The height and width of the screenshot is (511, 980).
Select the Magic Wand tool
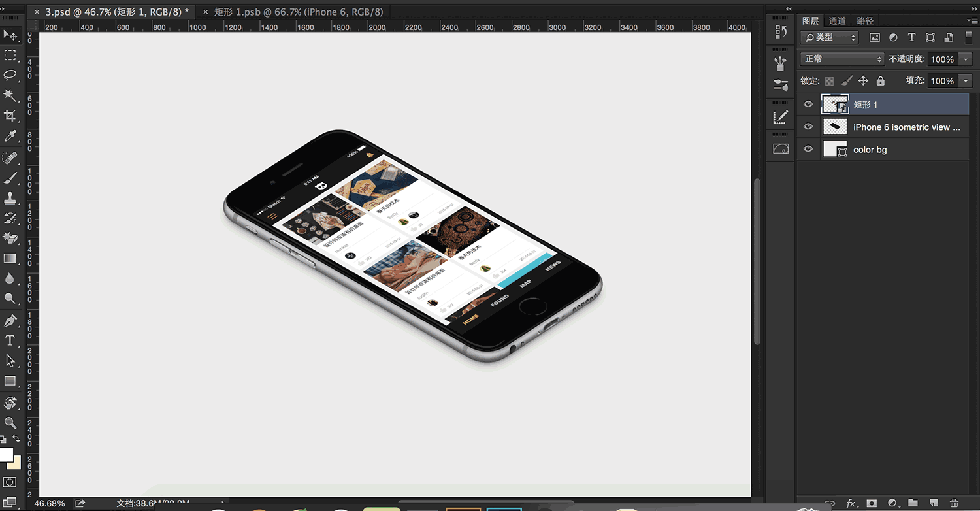pyautogui.click(x=10, y=95)
